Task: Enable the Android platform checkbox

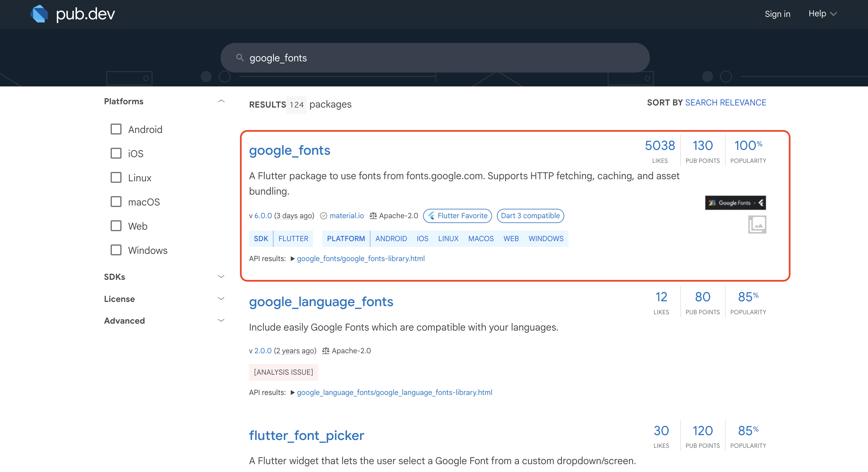Action: pos(116,129)
